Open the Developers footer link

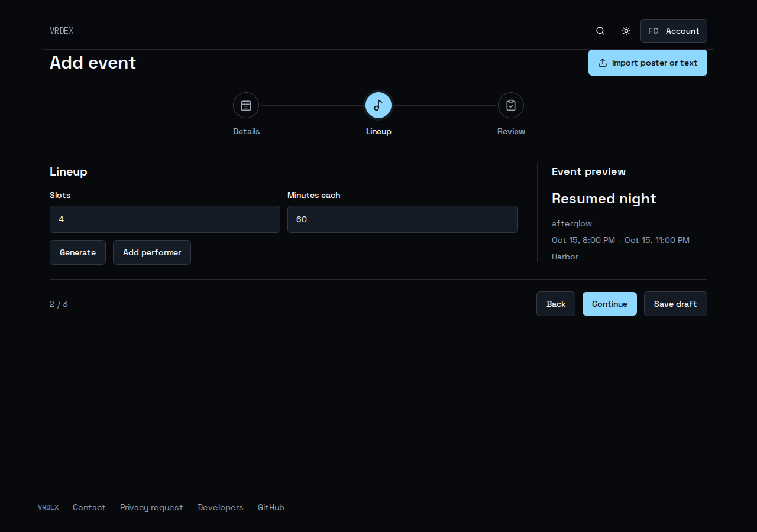click(x=221, y=507)
